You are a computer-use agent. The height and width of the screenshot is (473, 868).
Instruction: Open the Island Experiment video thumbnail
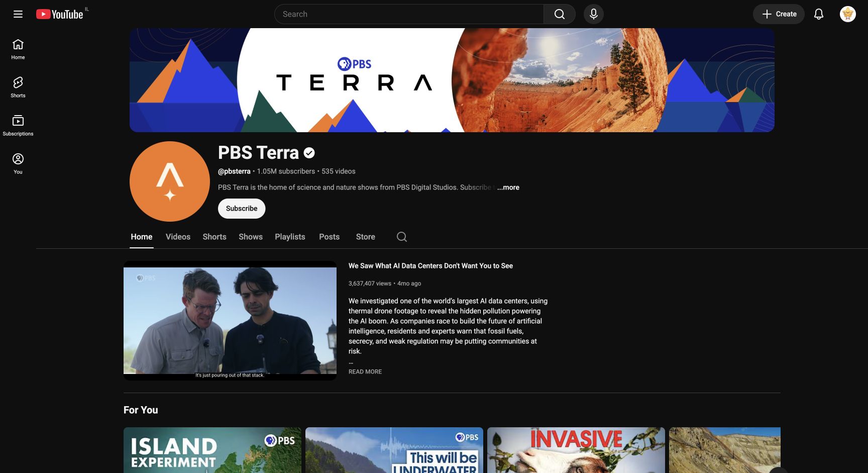coord(212,450)
